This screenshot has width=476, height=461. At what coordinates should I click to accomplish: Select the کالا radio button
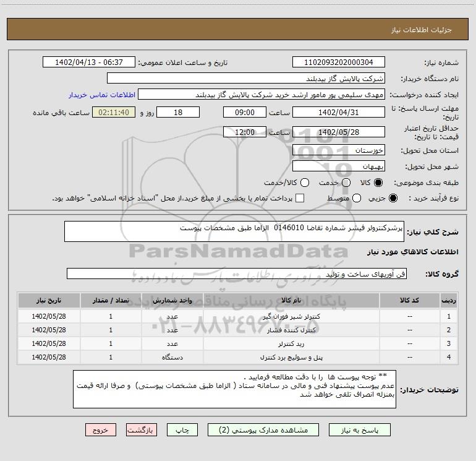coord(378,183)
